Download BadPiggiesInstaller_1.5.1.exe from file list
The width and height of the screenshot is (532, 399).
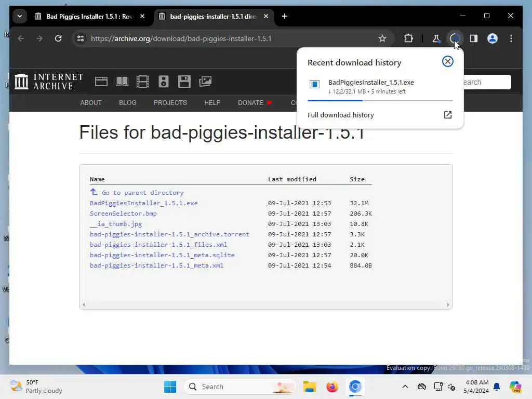[x=143, y=203]
